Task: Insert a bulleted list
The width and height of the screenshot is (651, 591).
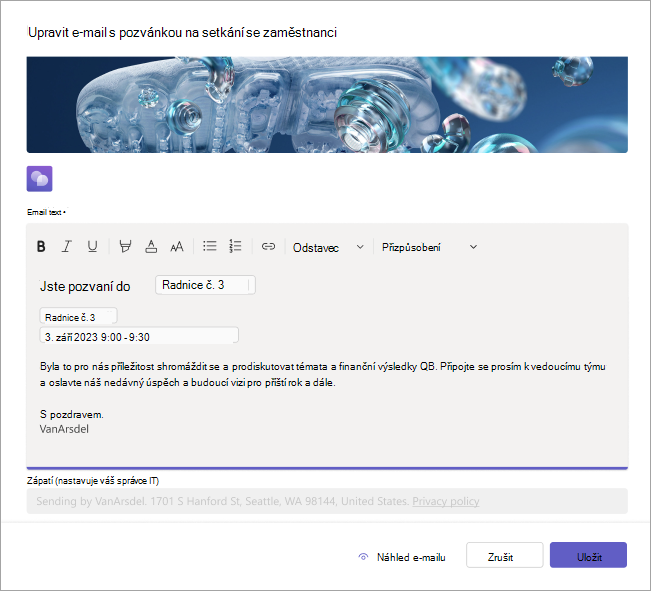Action: click(210, 246)
